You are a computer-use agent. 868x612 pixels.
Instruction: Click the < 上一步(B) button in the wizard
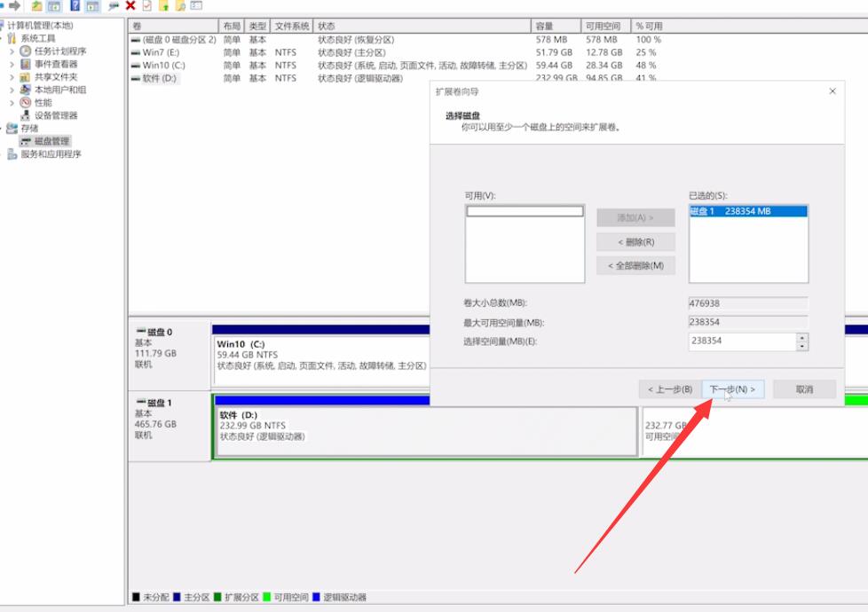click(x=670, y=389)
